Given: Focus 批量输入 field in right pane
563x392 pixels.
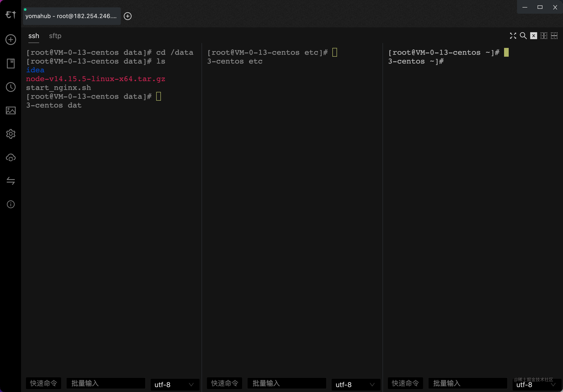Looking at the screenshot, I should tap(468, 383).
